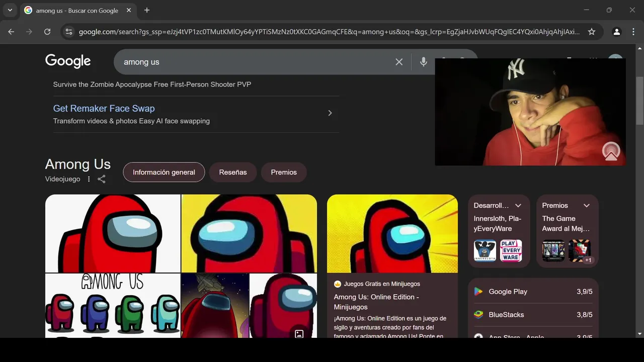644x362 pixels.
Task: Share the Among Us knowledge panel
Action: [102, 179]
